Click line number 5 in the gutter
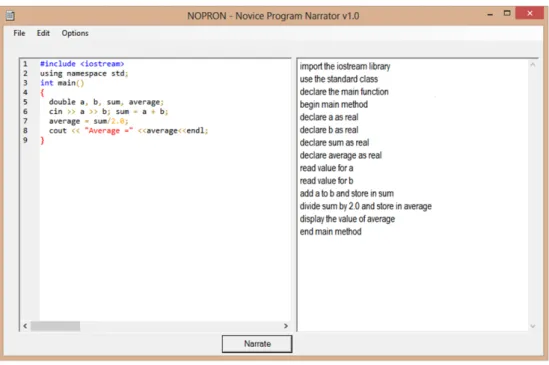Image resolution: width=549 pixels, height=365 pixels. (25, 102)
